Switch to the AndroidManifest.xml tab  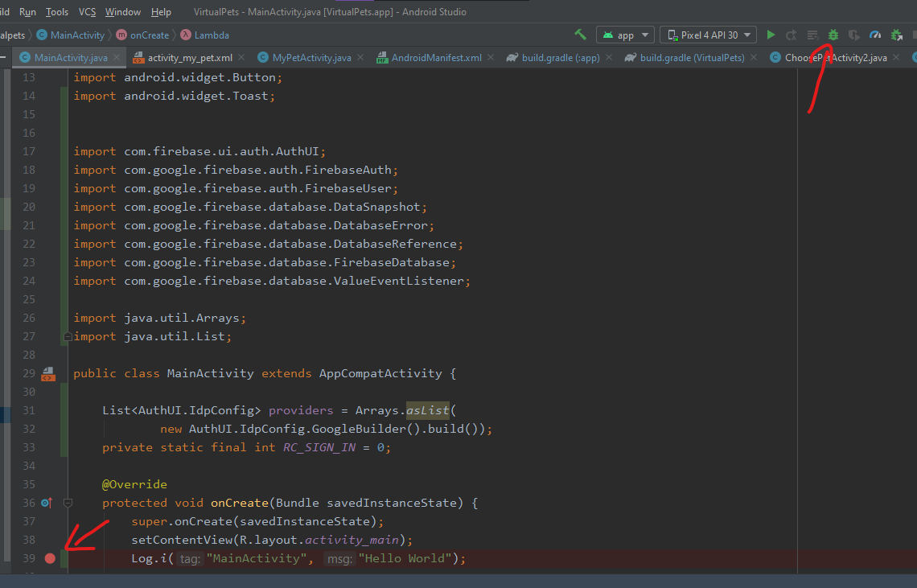[x=436, y=58]
